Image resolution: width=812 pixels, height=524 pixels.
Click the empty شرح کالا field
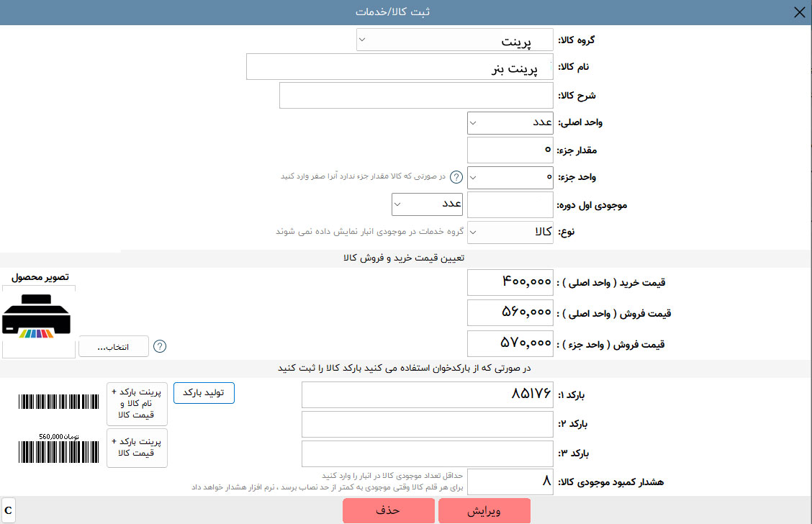(416, 95)
